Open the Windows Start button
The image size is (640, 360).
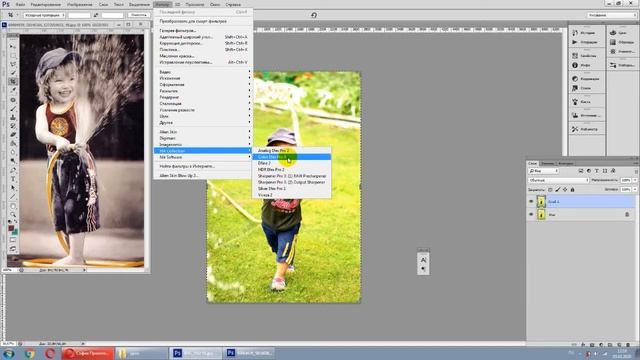pos(9,353)
